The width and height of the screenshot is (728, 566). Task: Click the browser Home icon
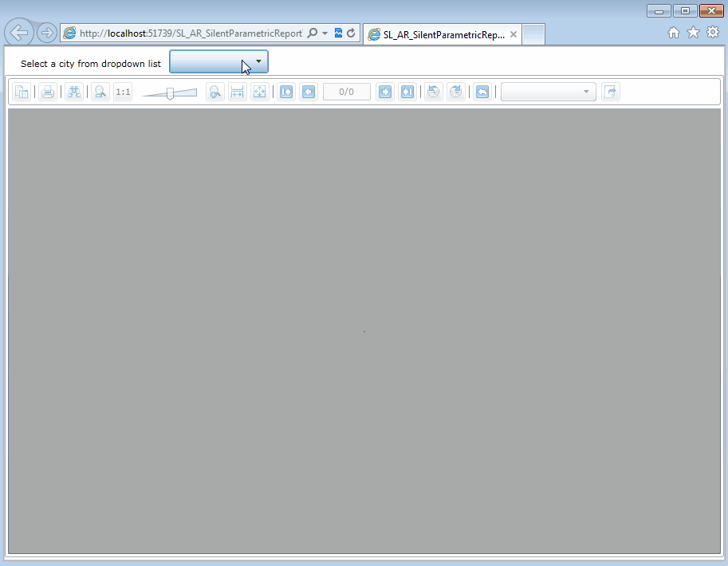coord(673,33)
